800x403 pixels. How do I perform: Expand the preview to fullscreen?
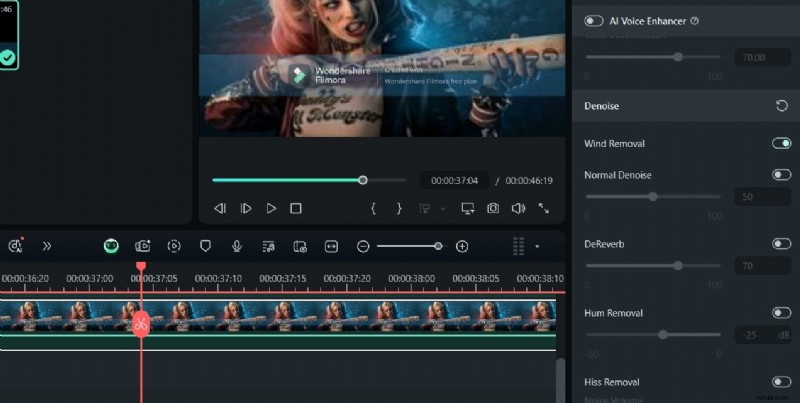click(544, 208)
